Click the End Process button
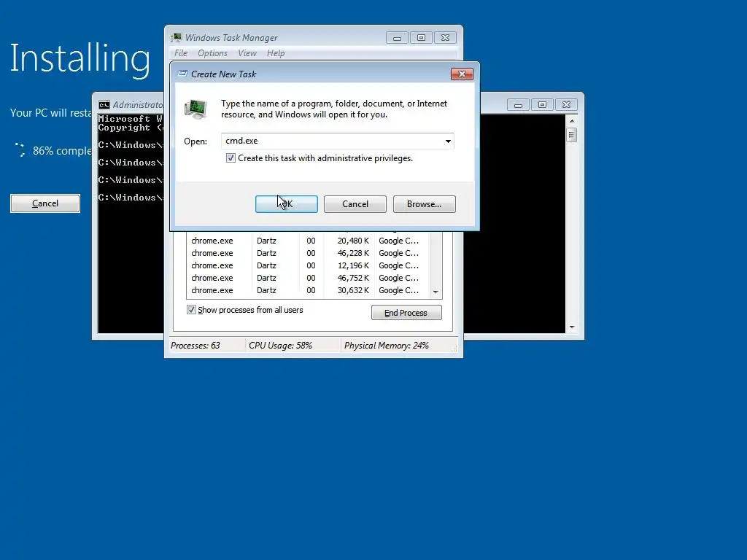The image size is (747, 560). point(406,313)
